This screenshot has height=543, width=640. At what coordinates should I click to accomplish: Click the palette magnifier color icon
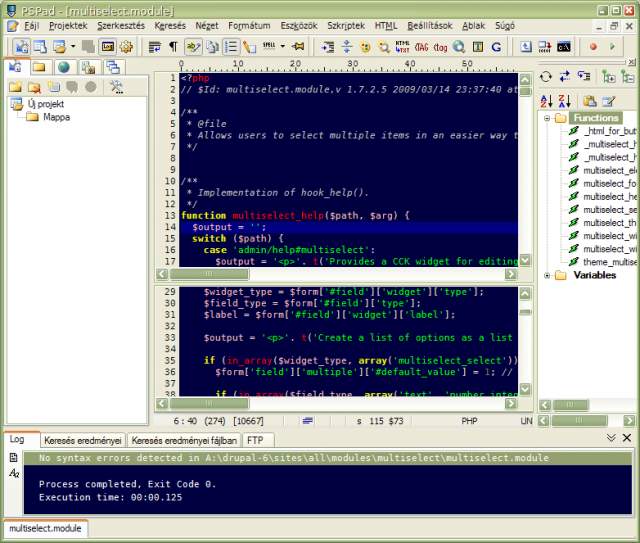(x=384, y=47)
